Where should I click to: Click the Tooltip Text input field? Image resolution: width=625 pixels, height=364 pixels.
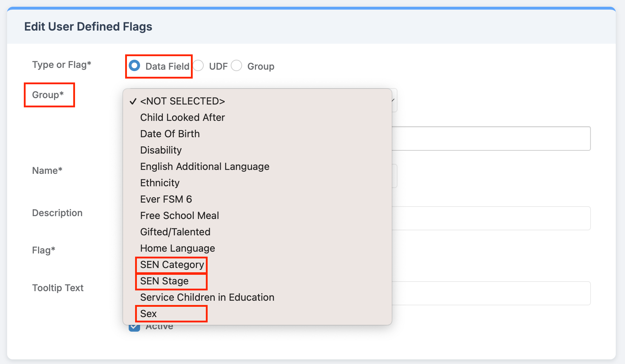coord(491,293)
